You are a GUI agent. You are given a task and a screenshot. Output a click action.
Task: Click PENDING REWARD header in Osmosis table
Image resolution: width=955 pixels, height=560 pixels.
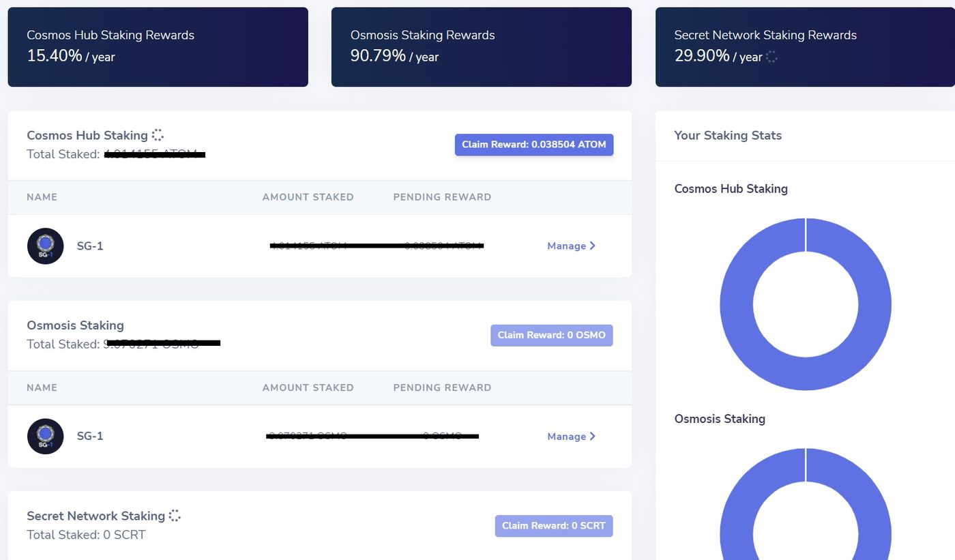coord(442,387)
